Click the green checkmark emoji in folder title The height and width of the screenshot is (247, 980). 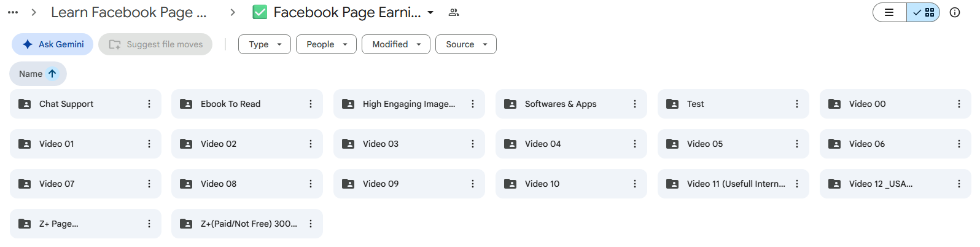260,12
